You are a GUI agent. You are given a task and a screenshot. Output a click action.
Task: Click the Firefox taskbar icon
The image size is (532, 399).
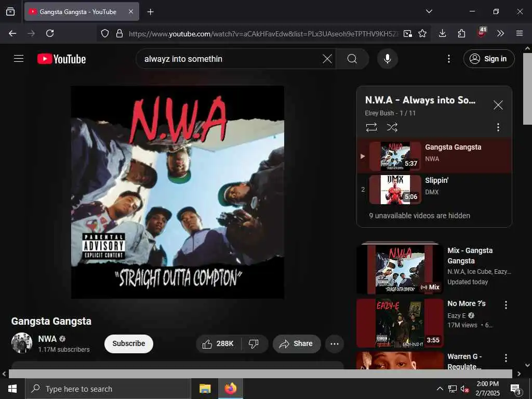[231, 389]
